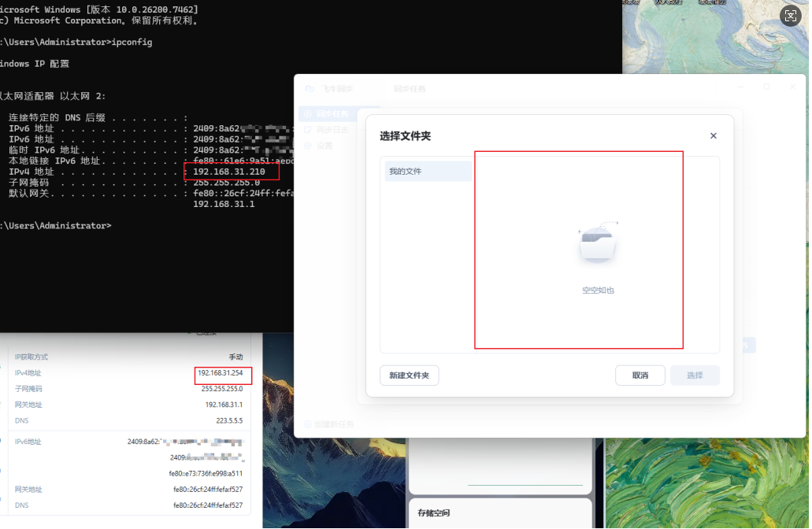812x529 pixels.
Task: Click the 默认网关 label in the command prompt
Action: [x=28, y=193]
